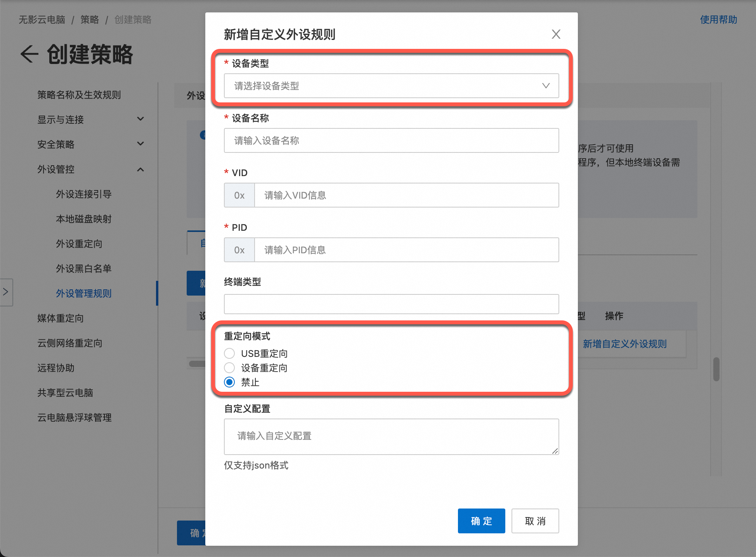756x557 pixels.
Task: Click the 取消 cancel button
Action: tap(535, 521)
